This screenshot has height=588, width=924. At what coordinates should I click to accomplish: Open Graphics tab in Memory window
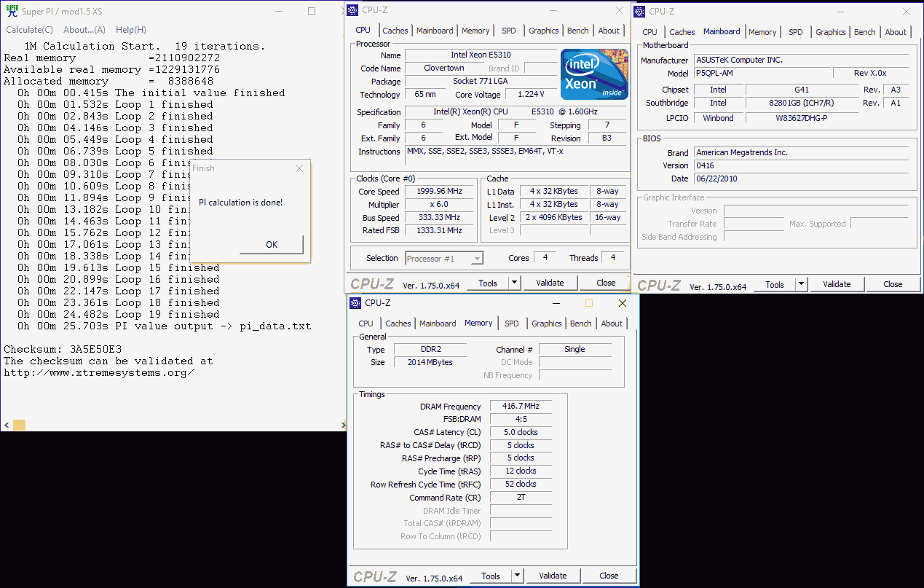click(547, 324)
